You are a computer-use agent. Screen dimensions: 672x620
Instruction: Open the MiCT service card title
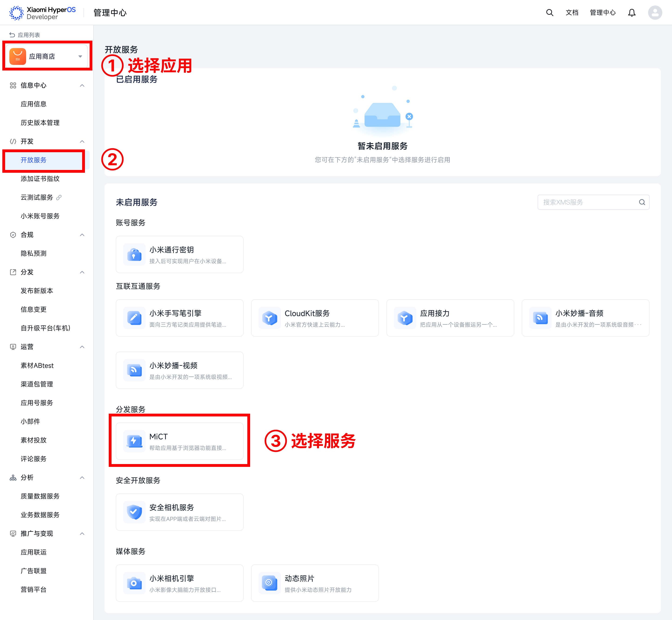(158, 437)
